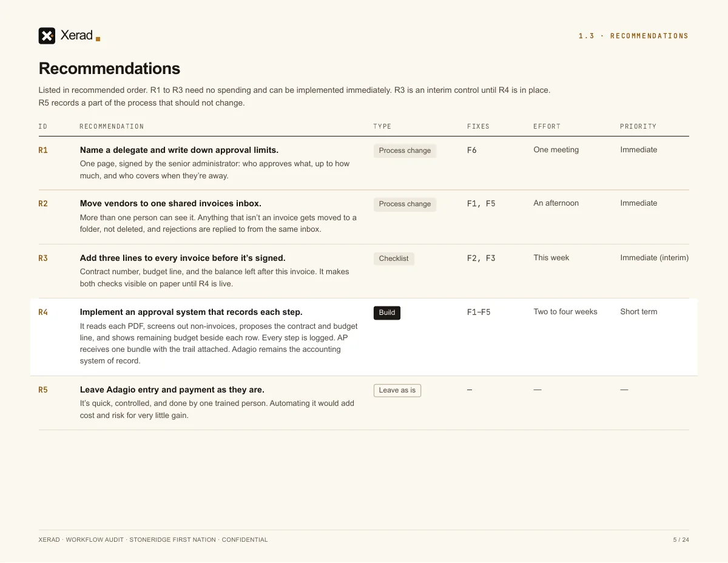728x563 pixels.
Task: Select the Build tag in row R4
Action: (x=387, y=313)
